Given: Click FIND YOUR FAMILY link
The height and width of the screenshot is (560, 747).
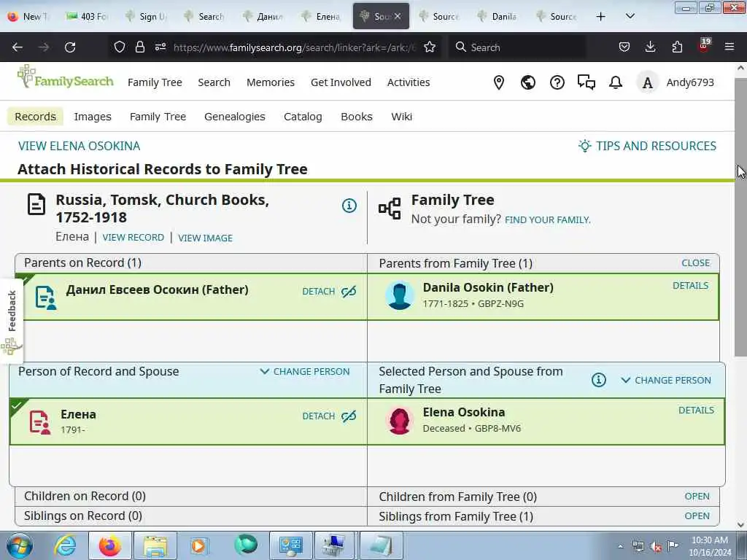Looking at the screenshot, I should tap(547, 219).
